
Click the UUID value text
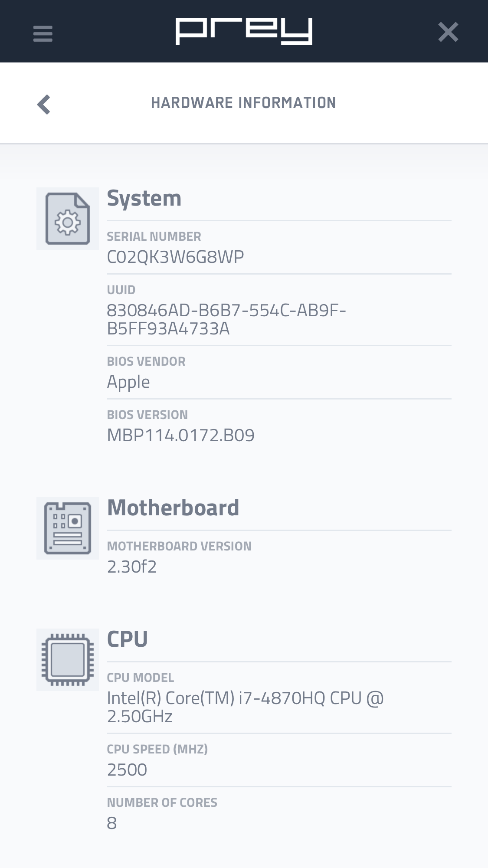226,320
